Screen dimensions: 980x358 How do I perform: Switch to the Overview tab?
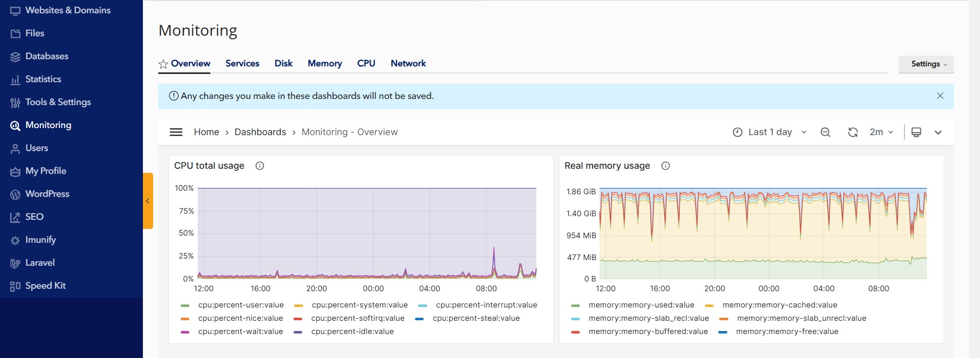point(190,64)
